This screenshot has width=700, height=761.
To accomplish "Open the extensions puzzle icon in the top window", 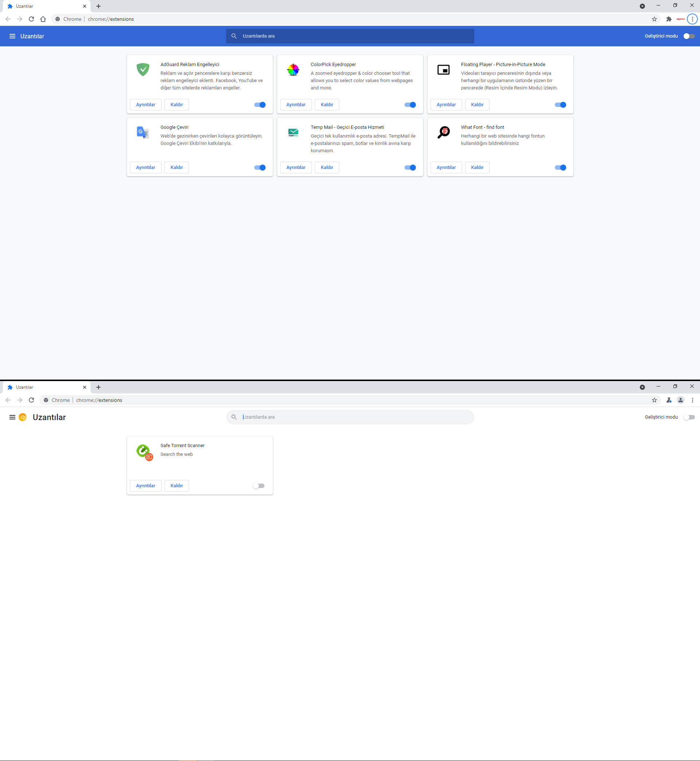I will pyautogui.click(x=669, y=19).
